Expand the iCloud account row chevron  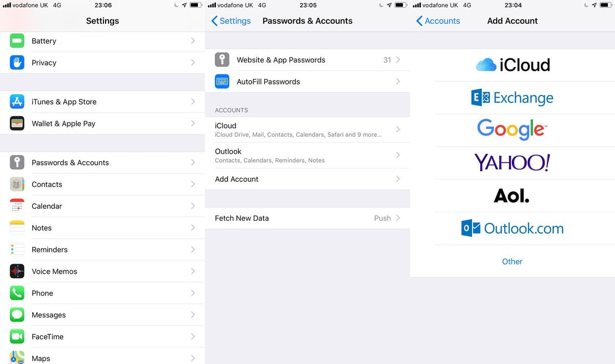pos(398,130)
